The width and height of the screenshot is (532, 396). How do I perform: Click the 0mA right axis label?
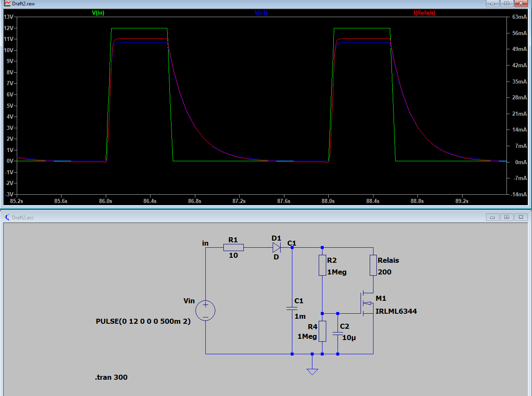pos(521,162)
